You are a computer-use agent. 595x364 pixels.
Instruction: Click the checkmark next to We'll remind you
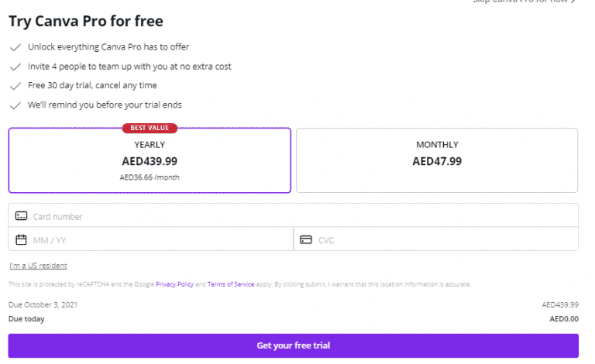tap(15, 105)
